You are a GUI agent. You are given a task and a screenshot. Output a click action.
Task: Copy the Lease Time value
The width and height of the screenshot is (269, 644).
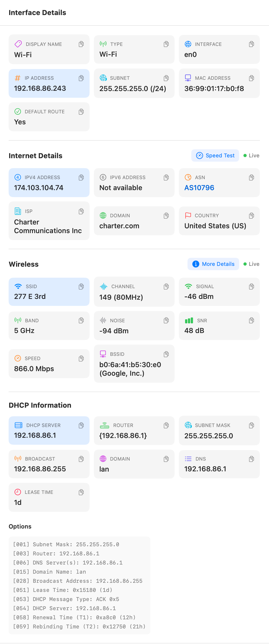click(81, 492)
